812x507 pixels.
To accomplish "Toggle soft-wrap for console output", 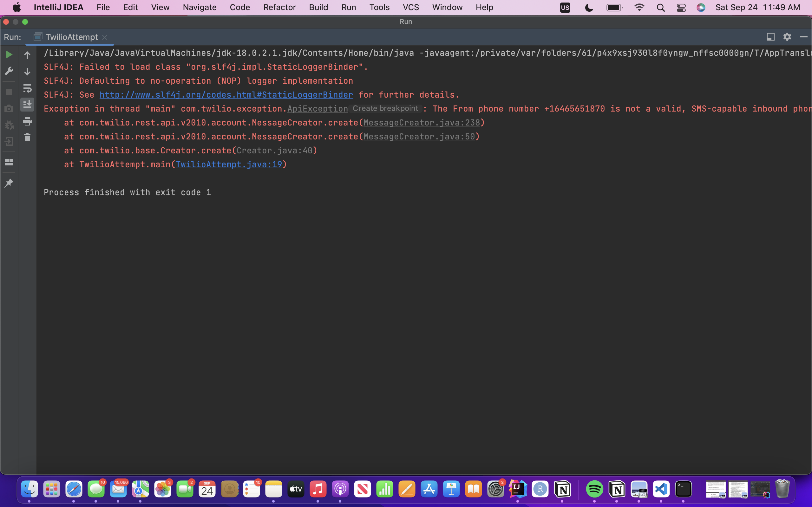I will [27, 88].
